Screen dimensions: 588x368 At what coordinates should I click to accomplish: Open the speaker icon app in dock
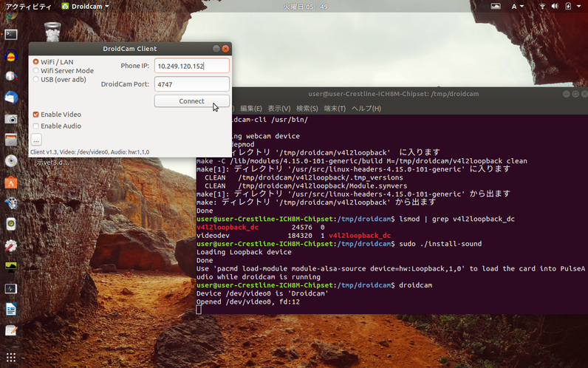(x=11, y=224)
